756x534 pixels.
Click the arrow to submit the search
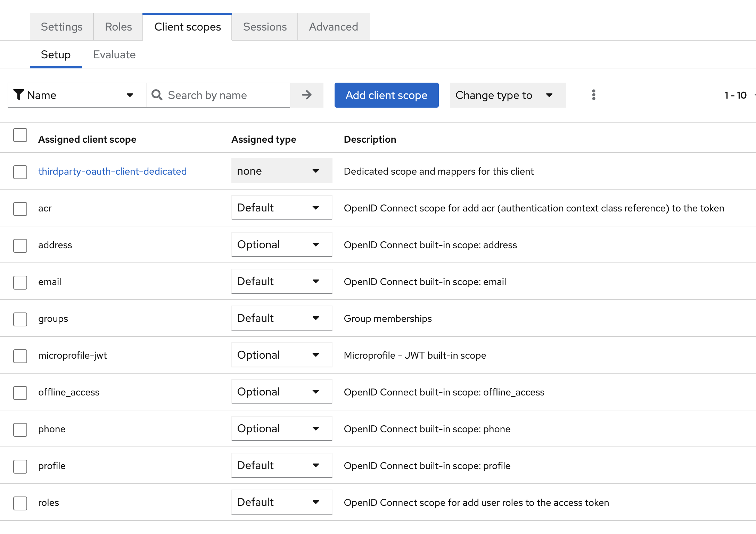306,95
